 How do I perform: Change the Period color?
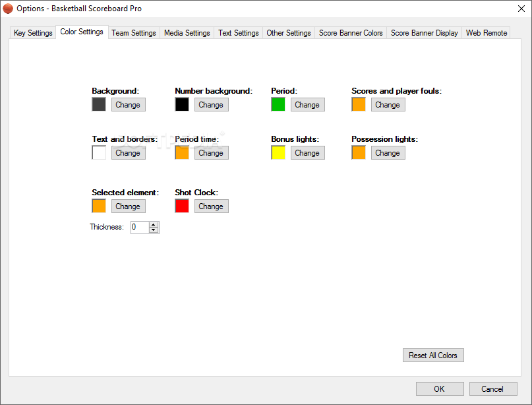pos(307,105)
